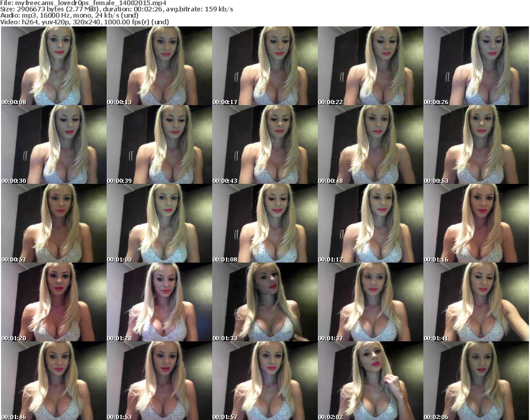
Task: Select the thumbnail stamped 00:00:30
Action: point(54,144)
